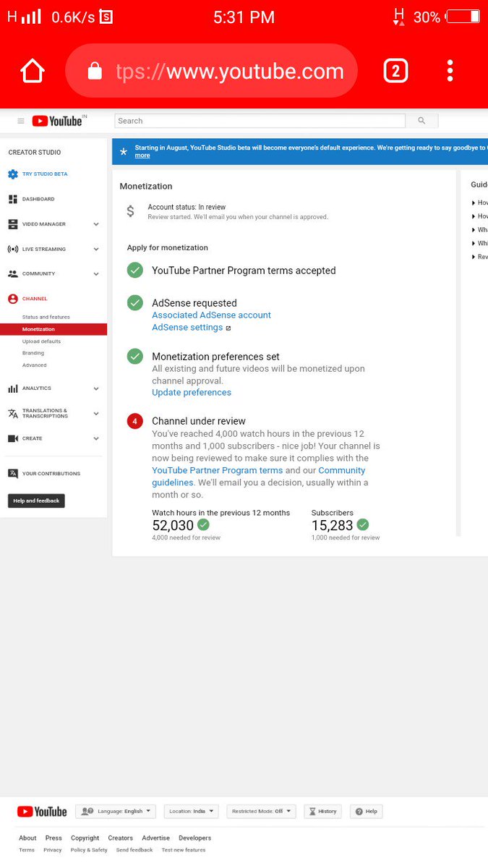Click Test new features in footer
This screenshot has width=488, height=868.
coord(184,851)
